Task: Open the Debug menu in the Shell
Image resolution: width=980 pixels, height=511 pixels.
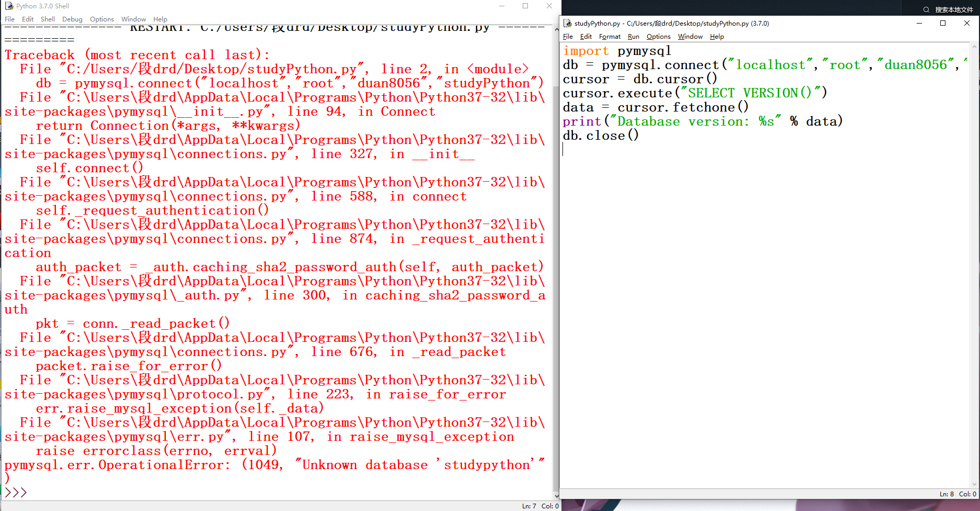Action: [x=72, y=19]
